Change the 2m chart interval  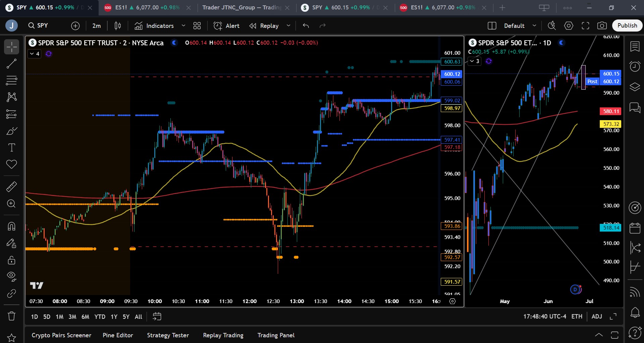point(97,26)
